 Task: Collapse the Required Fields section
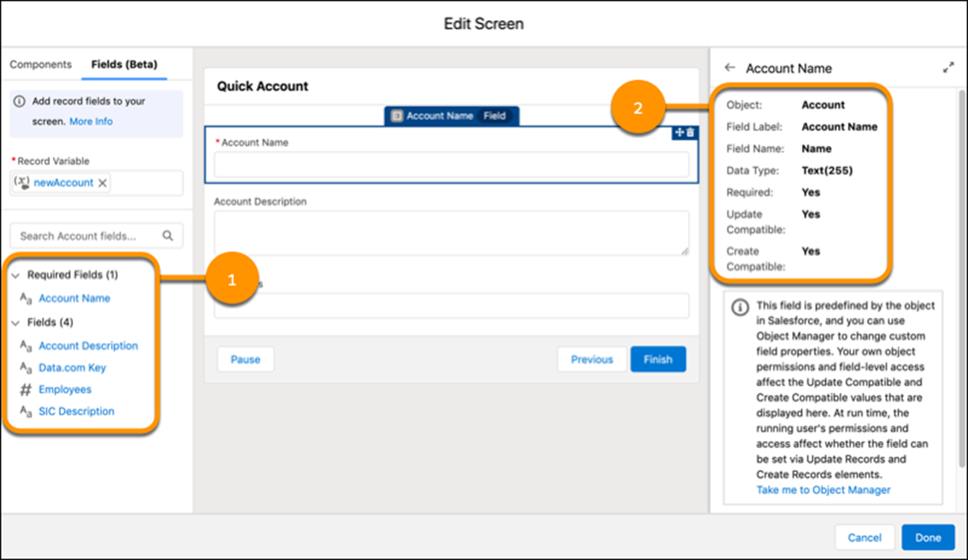click(16, 275)
